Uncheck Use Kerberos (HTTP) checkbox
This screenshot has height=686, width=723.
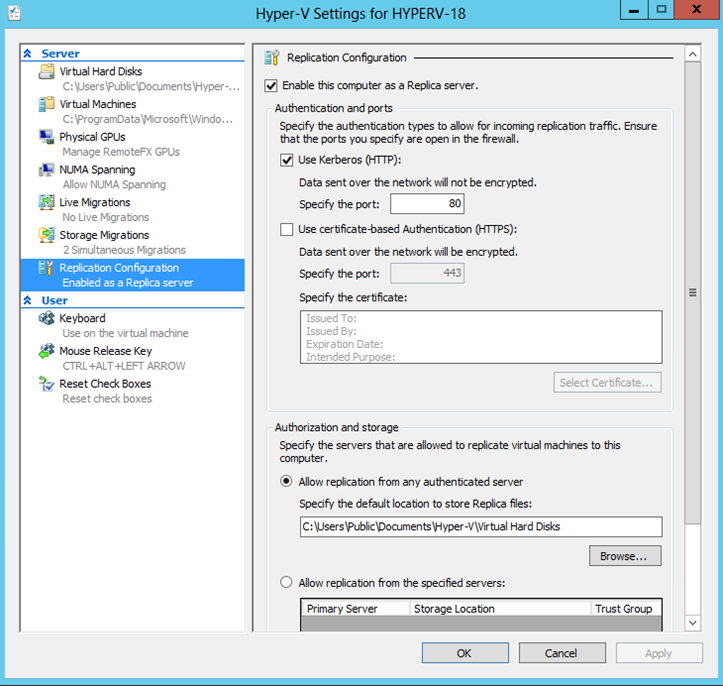click(287, 160)
